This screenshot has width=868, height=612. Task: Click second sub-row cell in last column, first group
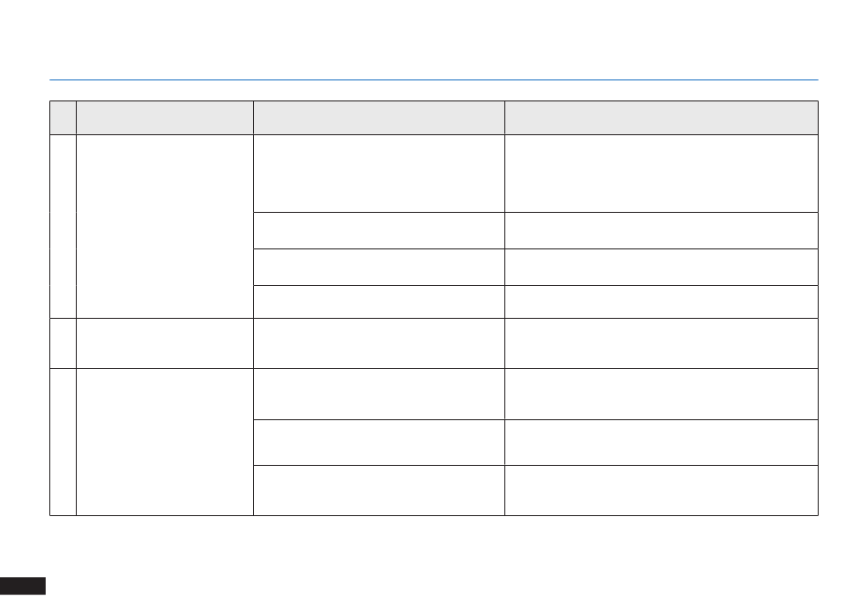662,230
